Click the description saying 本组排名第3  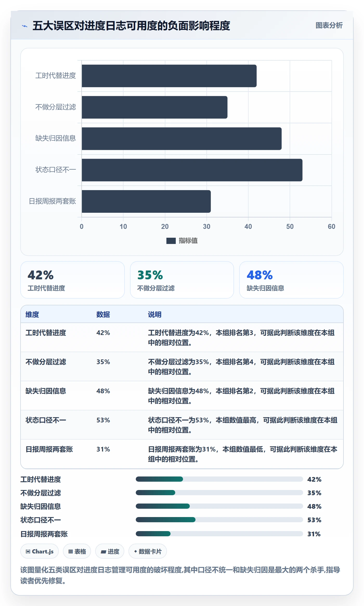241,338
